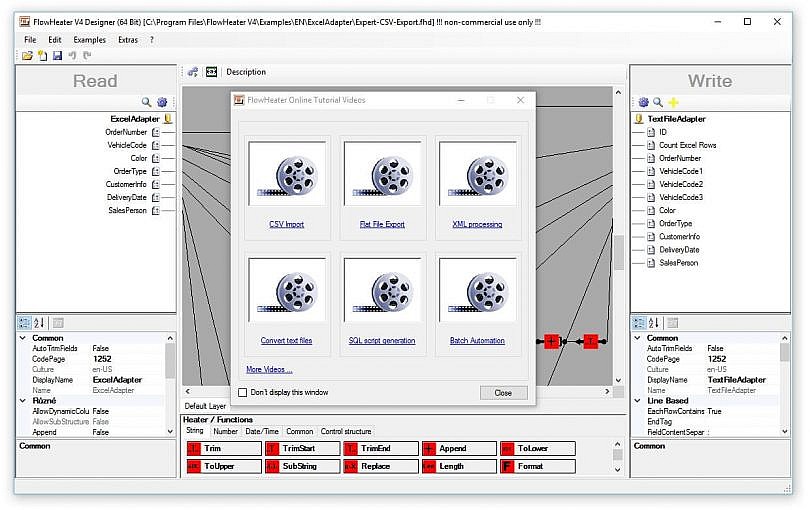
Task: Enable Don't display this window checkbox
Action: pyautogui.click(x=242, y=392)
